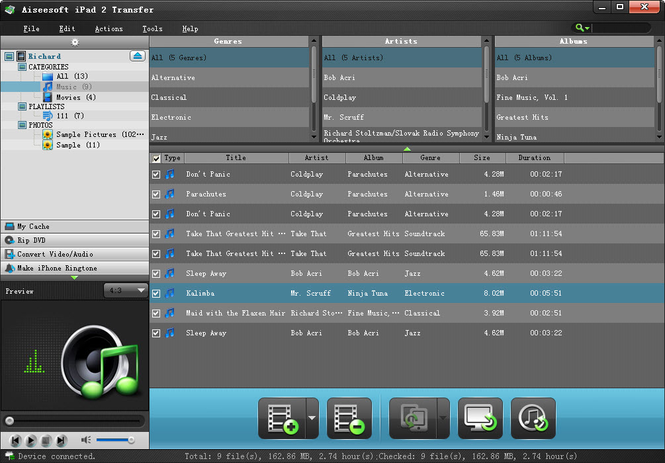Screen dimensions: 665x463
Task: Open playlist 111 (7)
Action: coord(70,116)
